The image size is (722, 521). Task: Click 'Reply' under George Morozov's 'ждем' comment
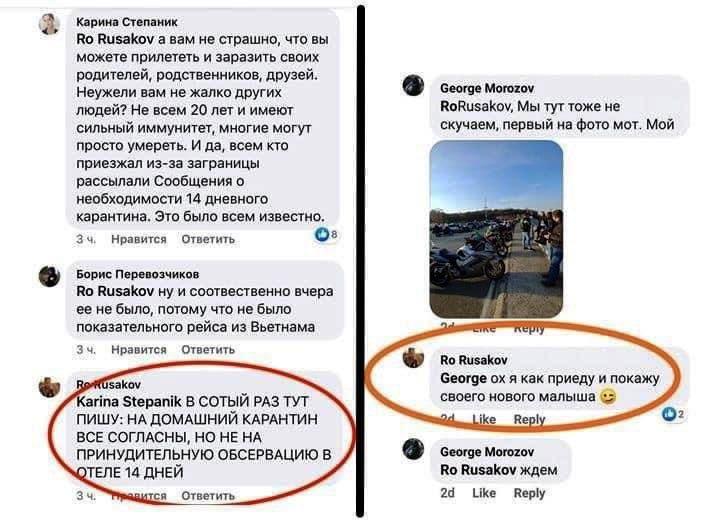click(530, 493)
